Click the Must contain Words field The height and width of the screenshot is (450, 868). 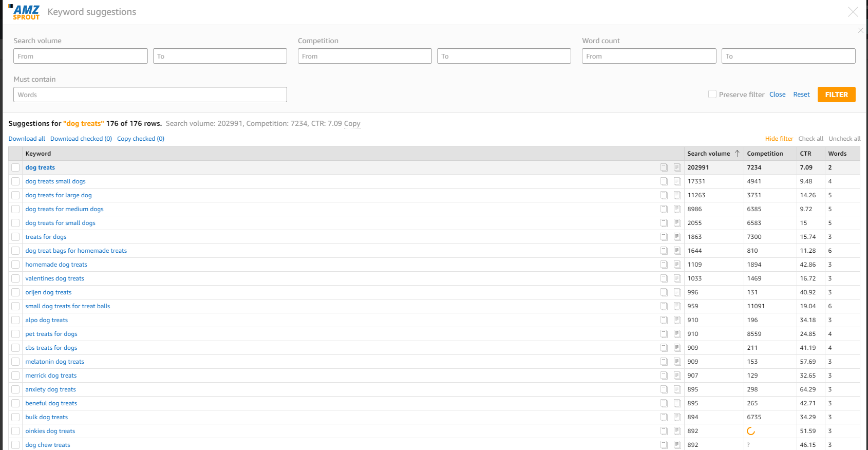point(150,95)
